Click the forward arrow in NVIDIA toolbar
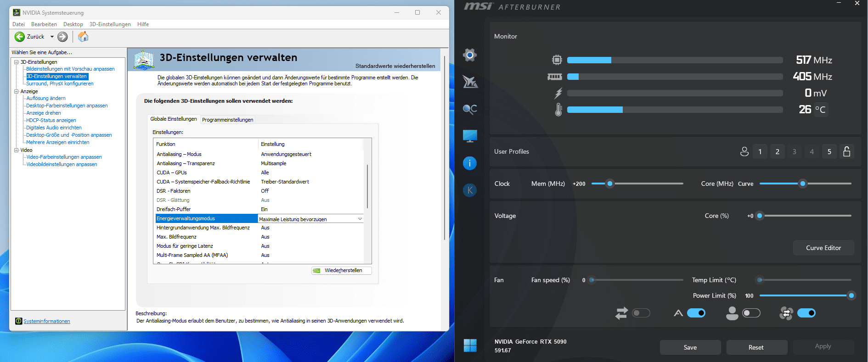Image resolution: width=868 pixels, height=362 pixels. pyautogui.click(x=62, y=37)
